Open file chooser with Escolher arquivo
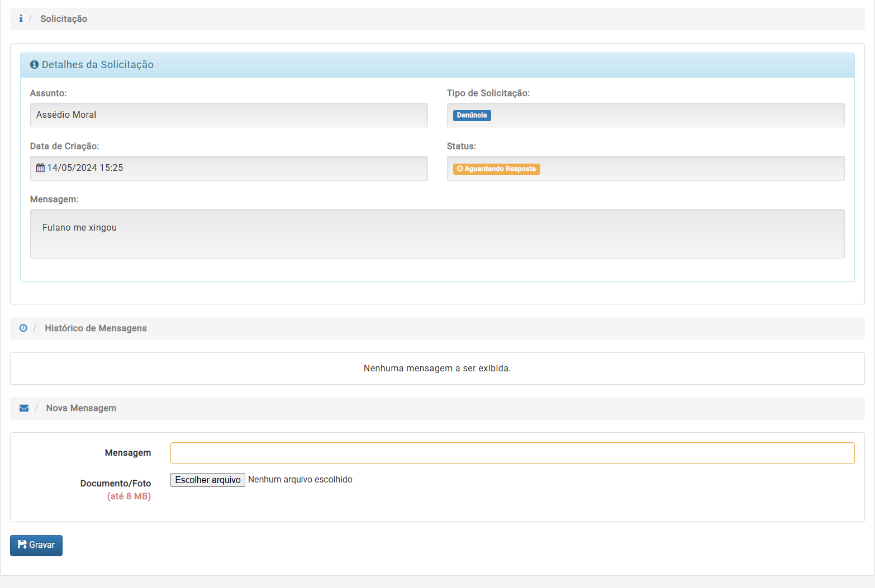The width and height of the screenshot is (875, 588). point(208,480)
